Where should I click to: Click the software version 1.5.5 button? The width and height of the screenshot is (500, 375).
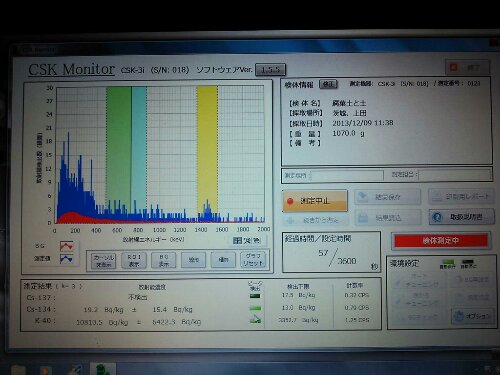coord(270,70)
